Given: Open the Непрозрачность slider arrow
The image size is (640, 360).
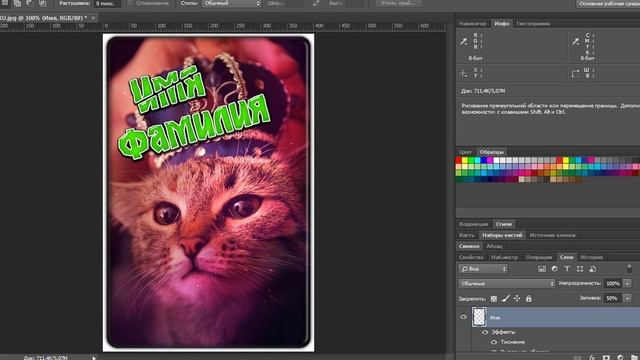Looking at the screenshot, I should pyautogui.click(x=627, y=283).
